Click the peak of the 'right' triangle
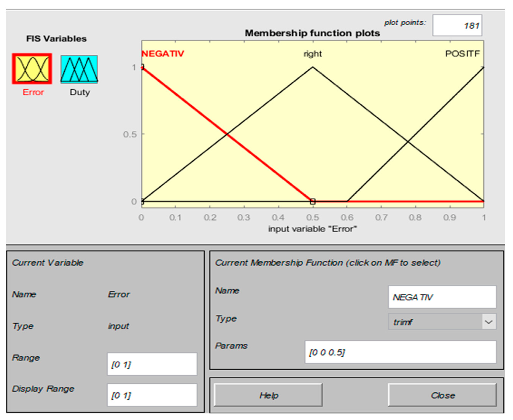This screenshot has width=513, height=420. click(x=312, y=67)
